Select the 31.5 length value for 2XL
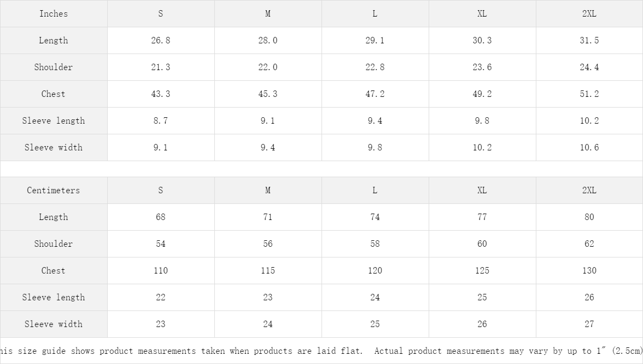The width and height of the screenshot is (643, 364). coord(589,41)
